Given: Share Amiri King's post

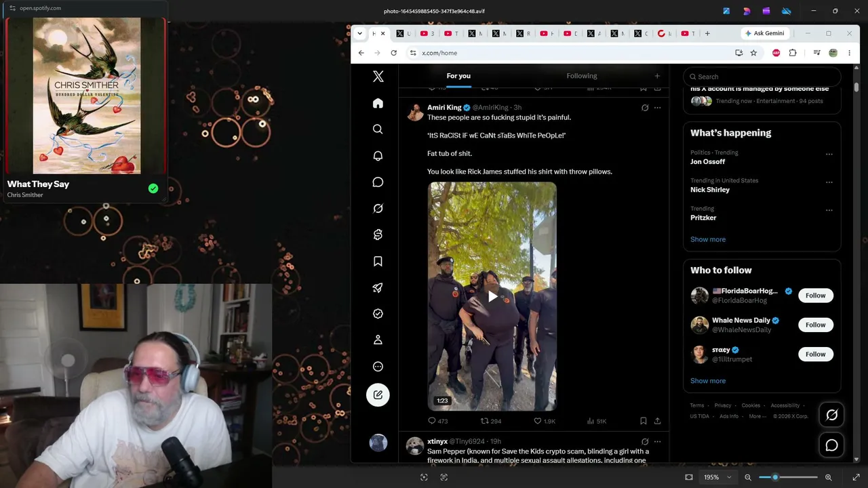Looking at the screenshot, I should (657, 421).
